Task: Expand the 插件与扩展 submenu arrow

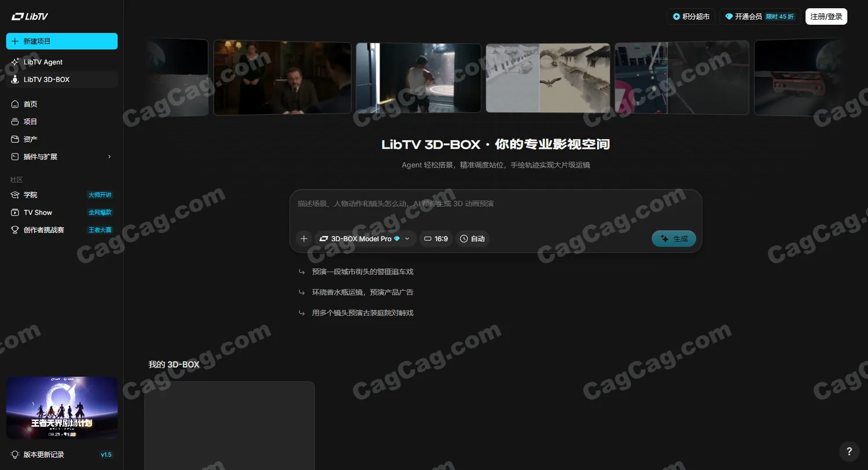Action: 109,157
